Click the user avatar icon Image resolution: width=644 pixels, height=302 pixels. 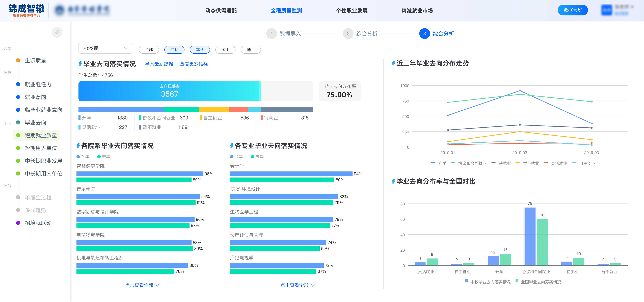click(x=606, y=10)
